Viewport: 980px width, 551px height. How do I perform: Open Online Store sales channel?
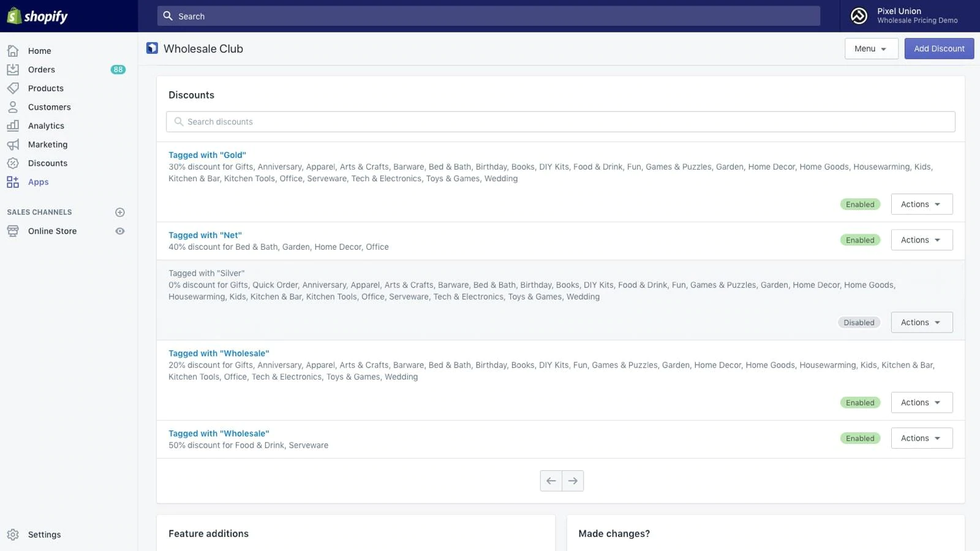point(52,231)
